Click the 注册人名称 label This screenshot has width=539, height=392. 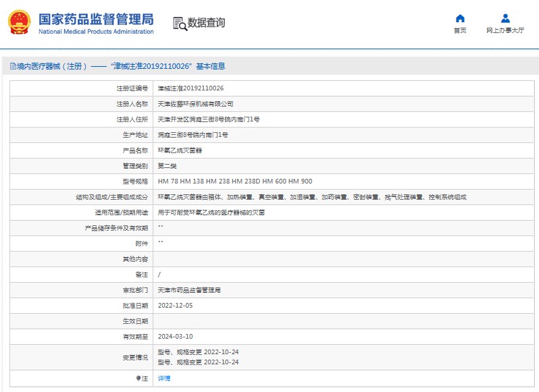pos(132,104)
